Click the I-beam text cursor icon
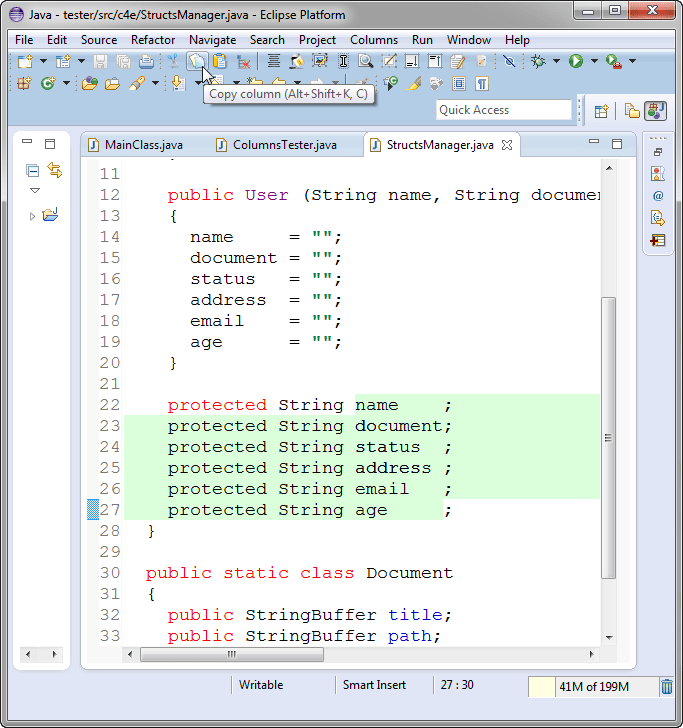This screenshot has height=728, width=683. tap(343, 61)
